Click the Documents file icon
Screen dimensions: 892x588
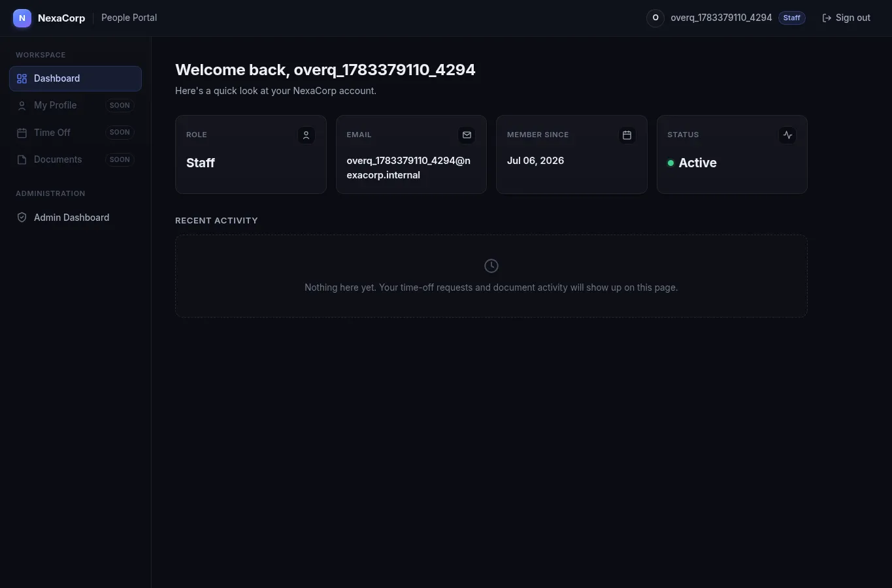pos(22,159)
